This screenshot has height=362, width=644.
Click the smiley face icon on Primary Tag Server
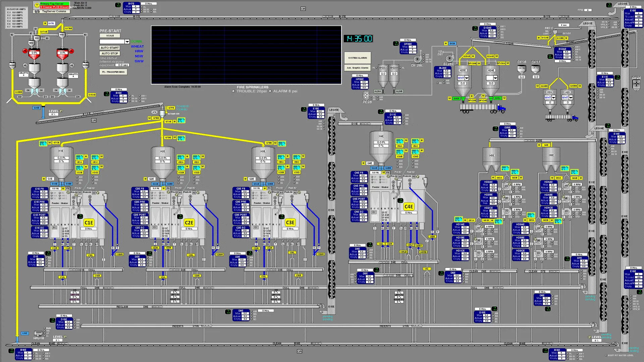[x=37, y=5]
